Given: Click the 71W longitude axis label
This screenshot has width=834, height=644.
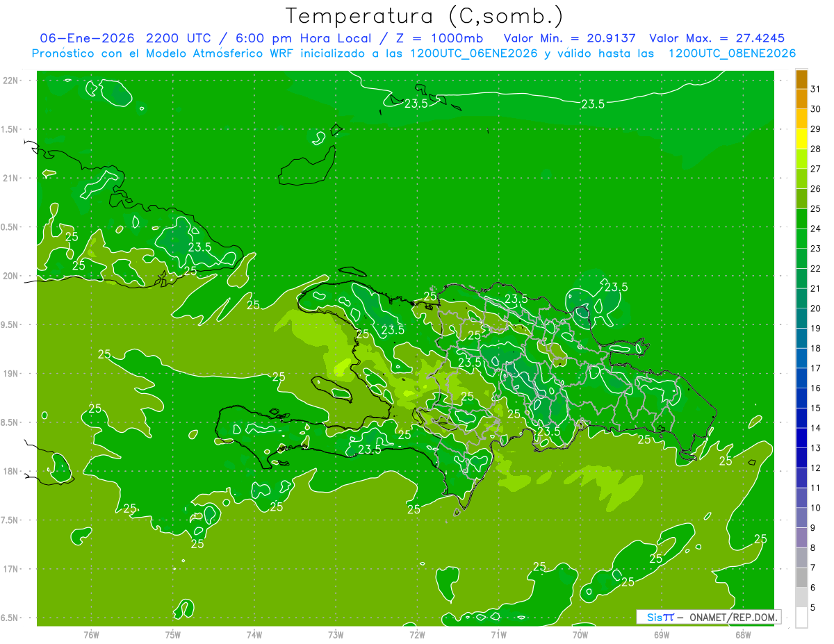Looking at the screenshot, I should (498, 635).
